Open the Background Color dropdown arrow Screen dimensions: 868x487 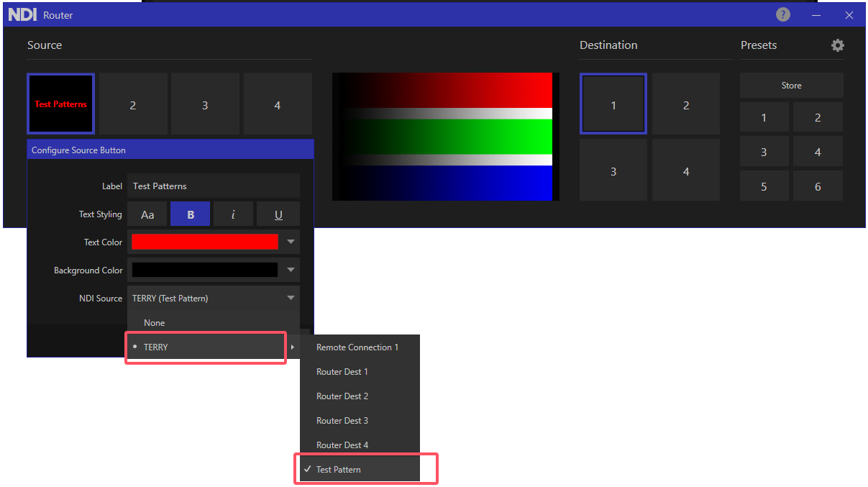tap(291, 270)
